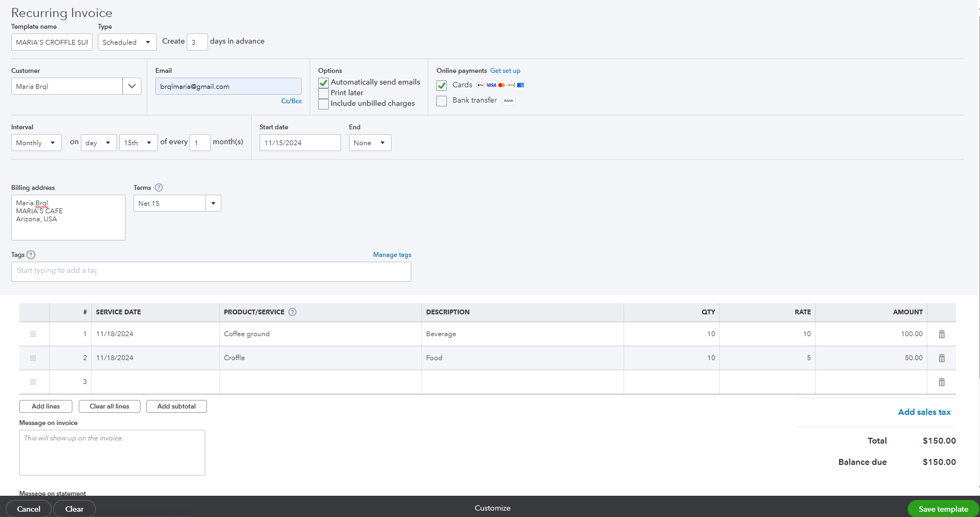Expand the Customer dropdown arrow
This screenshot has height=517, width=980.
coord(132,86)
